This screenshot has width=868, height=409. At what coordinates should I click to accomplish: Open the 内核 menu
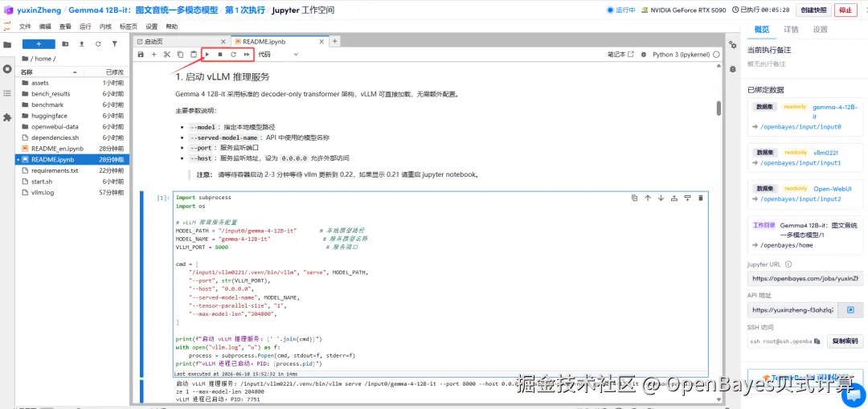[x=105, y=27]
